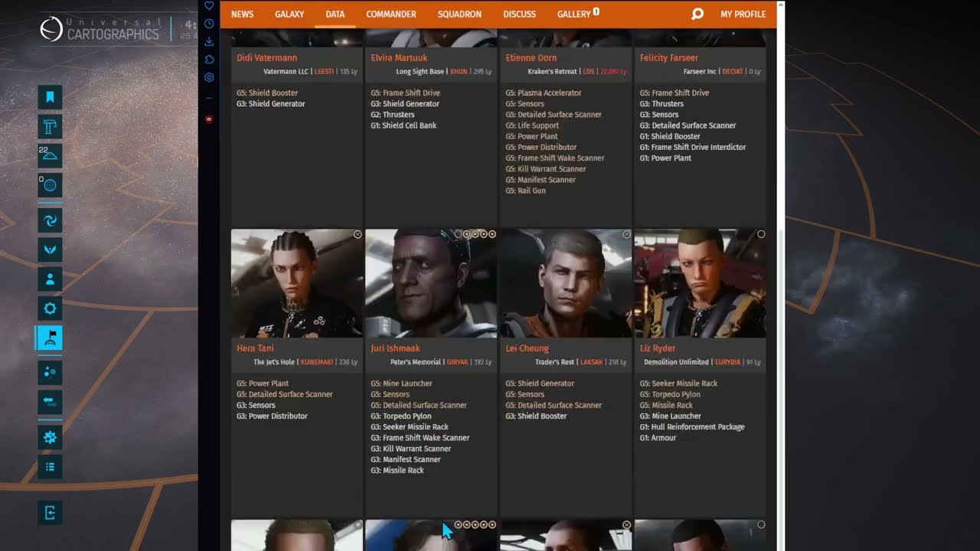
Task: Click 'G5: Plasma Accelerator' under Etienne Dorn
Action: (544, 93)
